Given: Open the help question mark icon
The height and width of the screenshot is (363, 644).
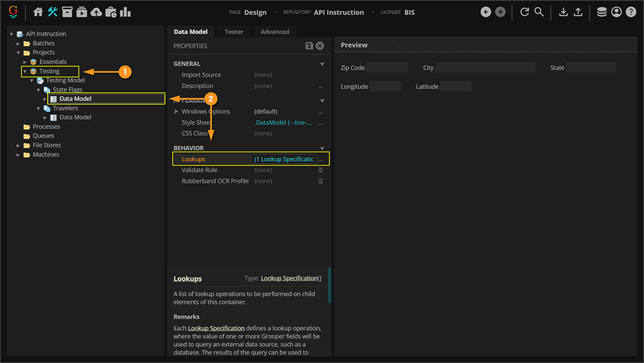Looking at the screenshot, I should click(x=630, y=12).
